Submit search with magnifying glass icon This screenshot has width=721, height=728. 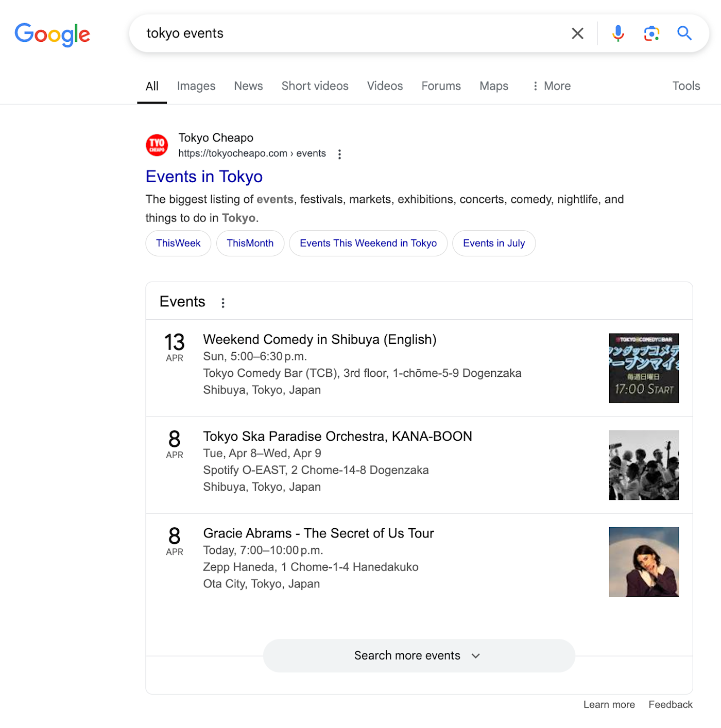[684, 33]
